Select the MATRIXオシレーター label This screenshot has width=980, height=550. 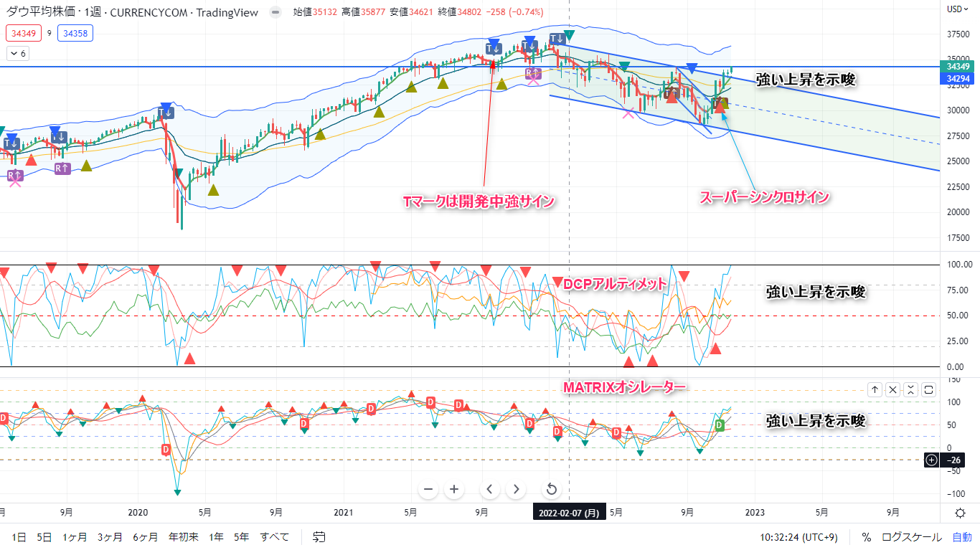[625, 387]
